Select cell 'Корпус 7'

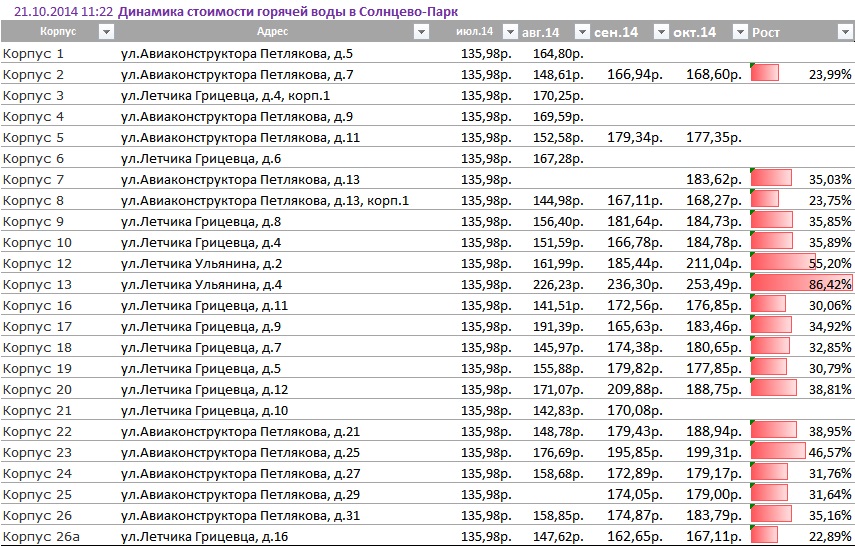[33, 179]
